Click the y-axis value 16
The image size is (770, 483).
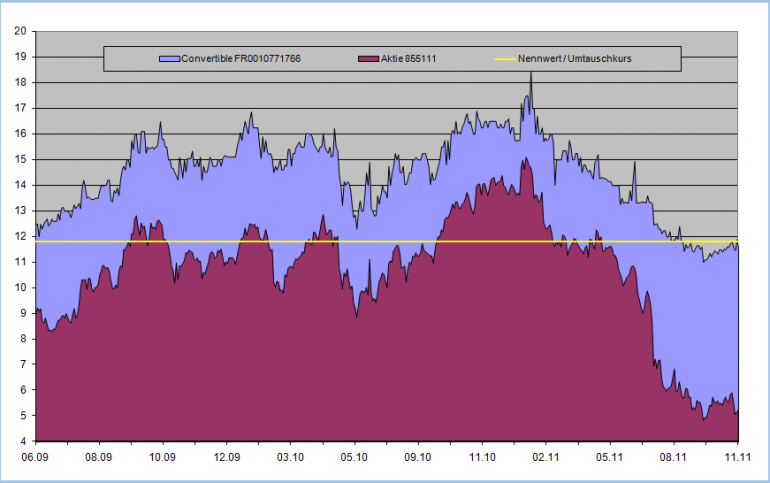point(20,134)
